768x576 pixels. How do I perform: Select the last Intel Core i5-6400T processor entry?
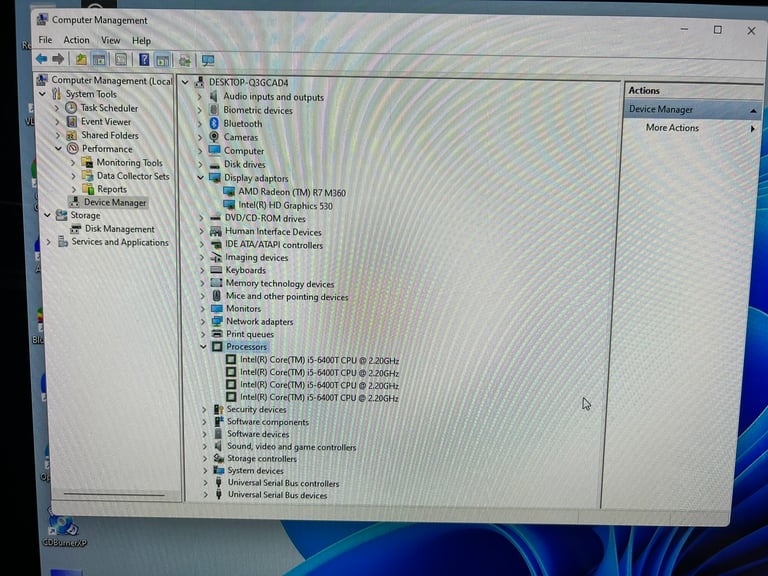point(319,398)
